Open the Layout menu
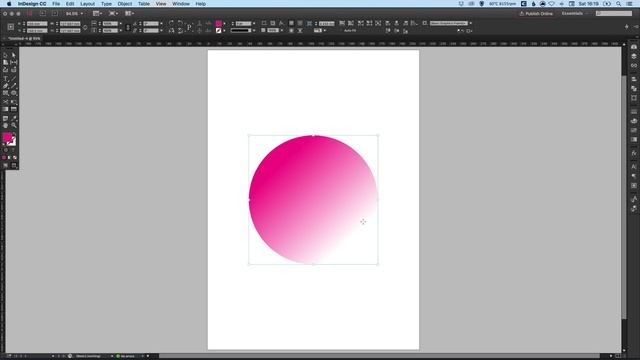The height and width of the screenshot is (360, 640). tap(87, 4)
